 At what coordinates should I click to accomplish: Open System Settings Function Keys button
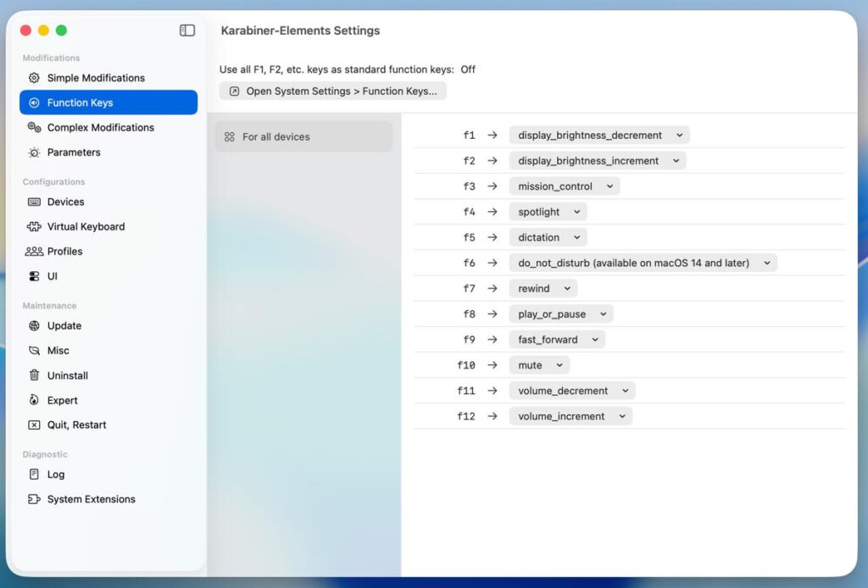tap(332, 92)
